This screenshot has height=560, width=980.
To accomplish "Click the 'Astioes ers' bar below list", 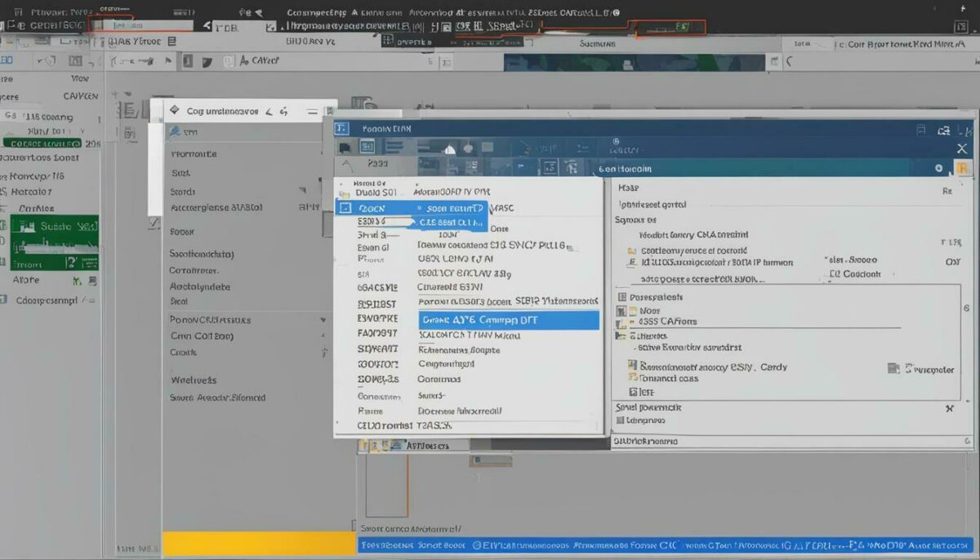I will 413,446.
